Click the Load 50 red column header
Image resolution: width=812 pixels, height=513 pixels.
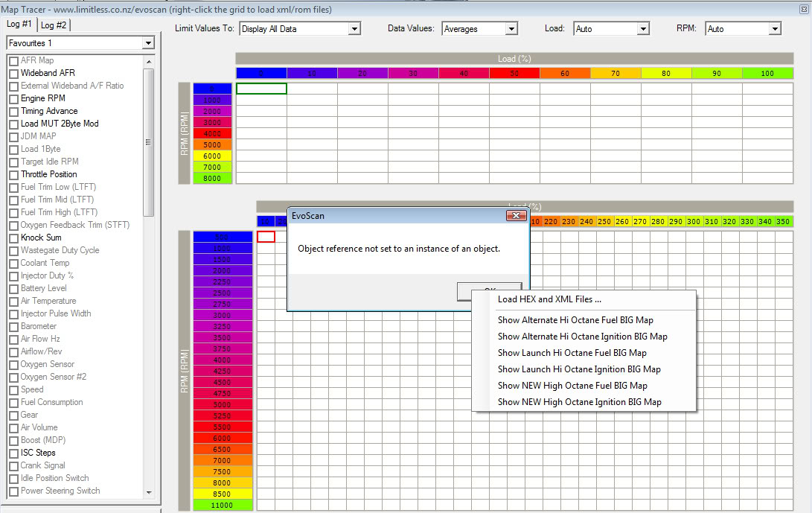[515, 74]
